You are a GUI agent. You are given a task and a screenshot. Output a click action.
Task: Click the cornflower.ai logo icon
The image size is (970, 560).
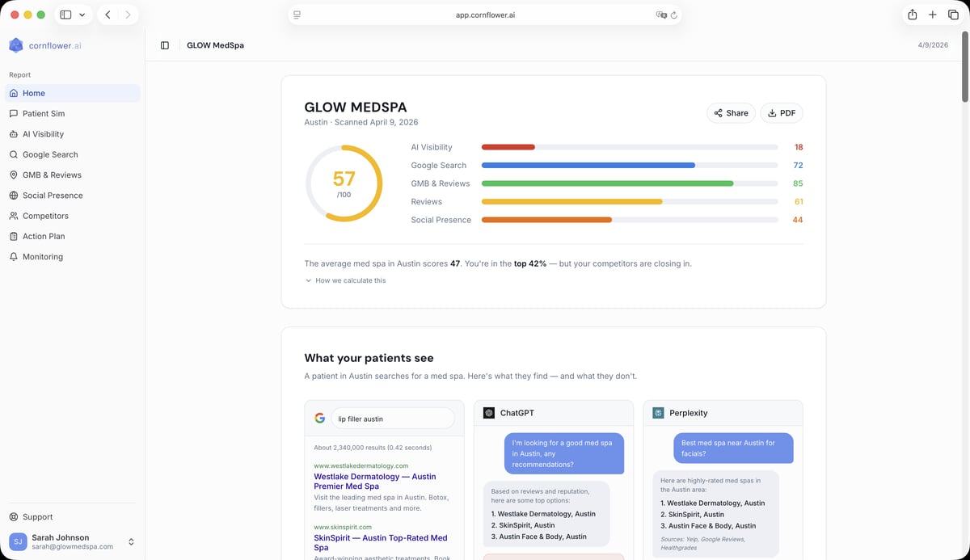16,45
